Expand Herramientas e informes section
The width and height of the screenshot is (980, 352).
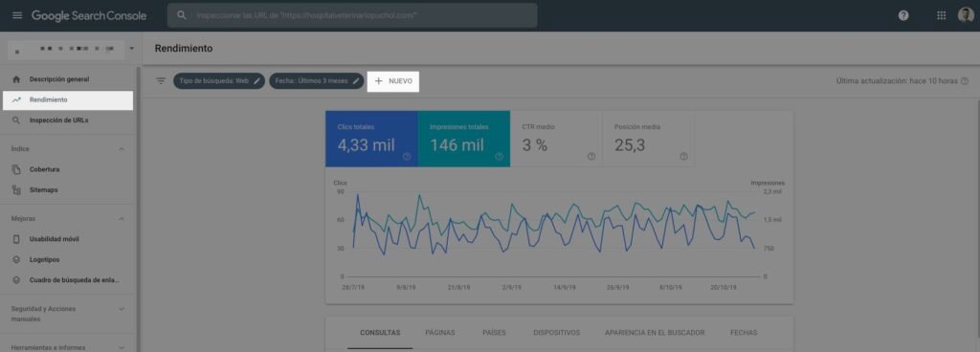point(122,347)
